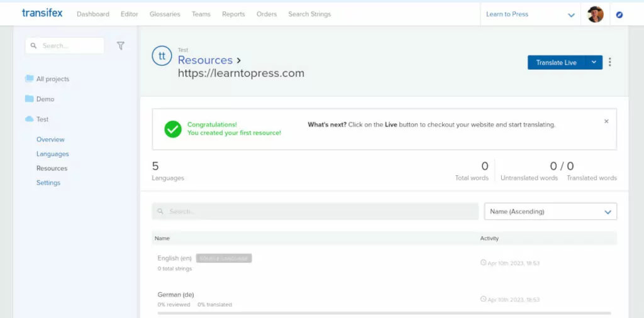
Task: Go to Glossaries in top navigation
Action: pos(165,14)
